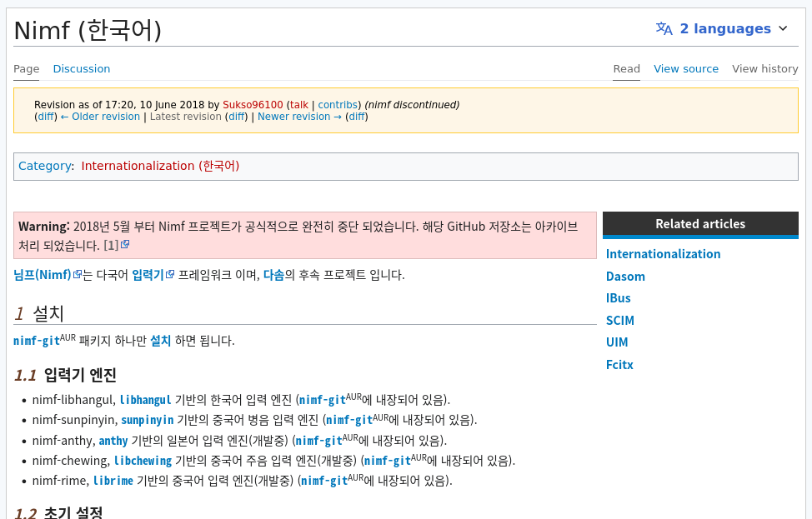The height and width of the screenshot is (519, 812).
Task: Open Internationalization (한국어) category
Action: coord(160,166)
